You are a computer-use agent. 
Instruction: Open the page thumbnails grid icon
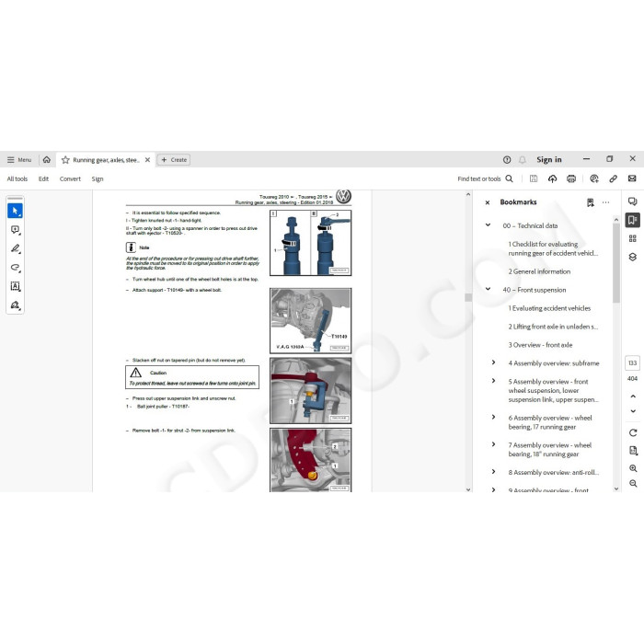coord(633,238)
